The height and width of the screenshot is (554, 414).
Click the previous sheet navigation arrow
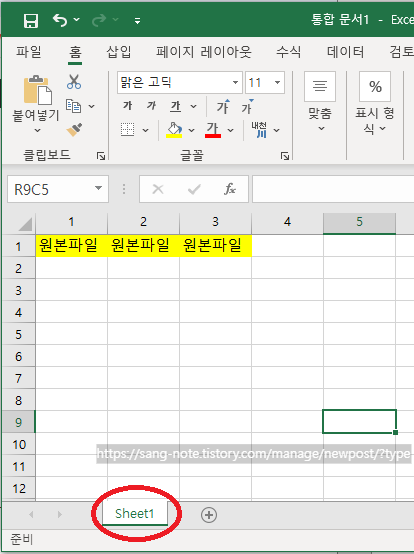[31, 514]
